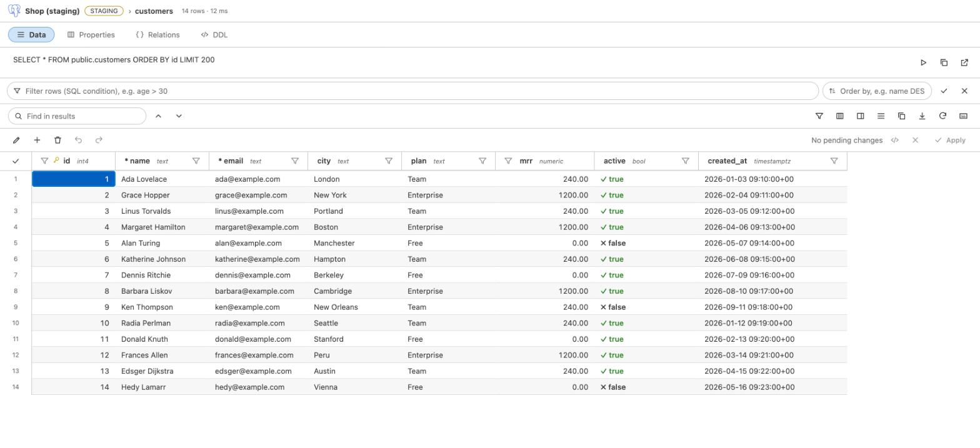Open the Relations tab
980x448 pixels.
point(157,35)
